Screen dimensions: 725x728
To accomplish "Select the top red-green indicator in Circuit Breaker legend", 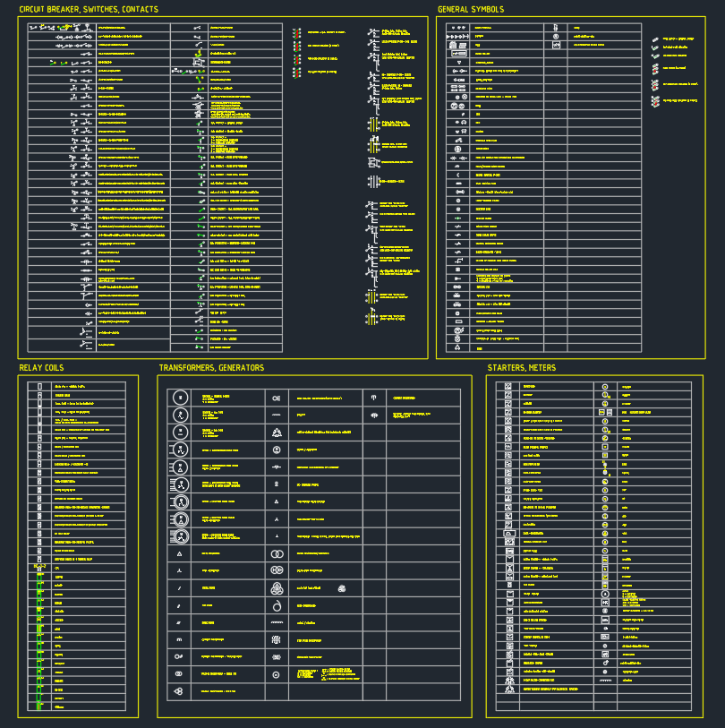I will pyautogui.click(x=295, y=31).
